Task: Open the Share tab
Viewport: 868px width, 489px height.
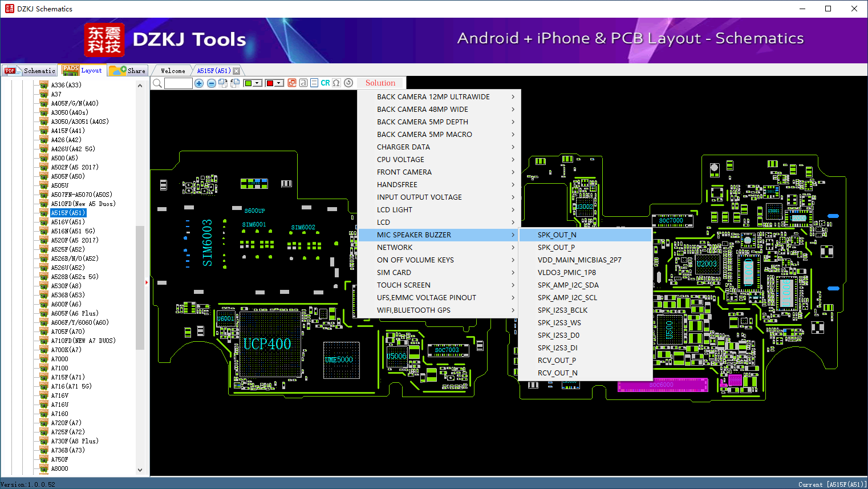Action: coord(128,71)
